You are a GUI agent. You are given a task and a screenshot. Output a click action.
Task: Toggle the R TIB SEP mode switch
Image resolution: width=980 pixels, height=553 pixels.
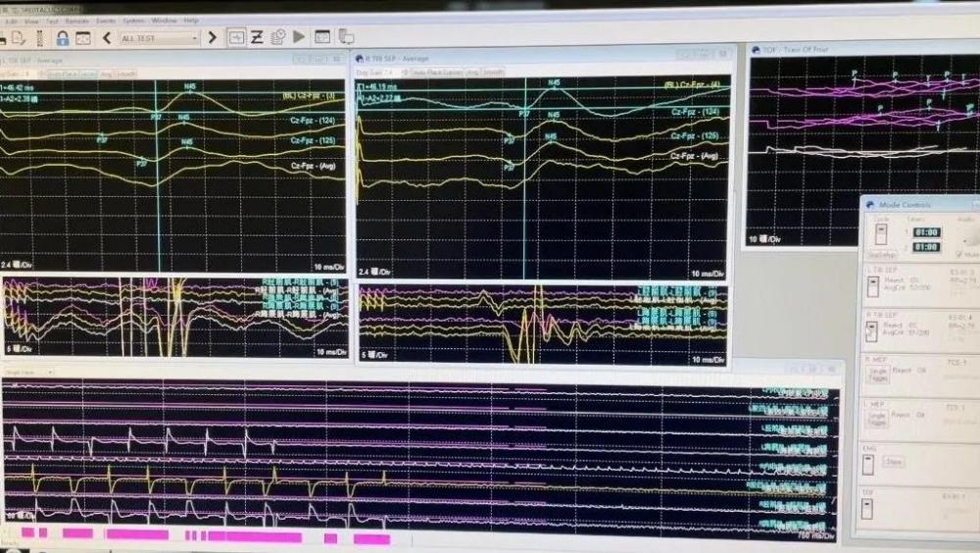871,330
